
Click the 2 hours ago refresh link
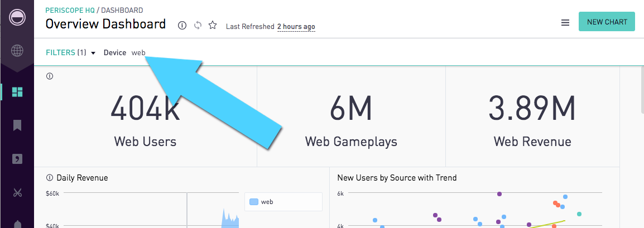pyautogui.click(x=296, y=27)
